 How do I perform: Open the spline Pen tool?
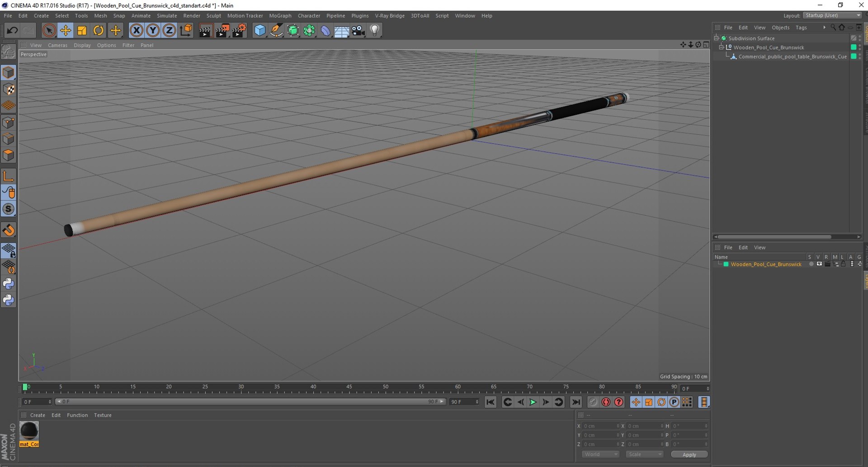point(276,30)
